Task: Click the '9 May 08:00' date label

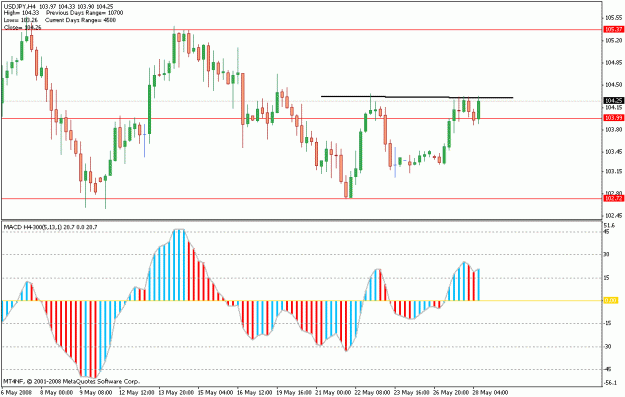Action: [x=96, y=393]
